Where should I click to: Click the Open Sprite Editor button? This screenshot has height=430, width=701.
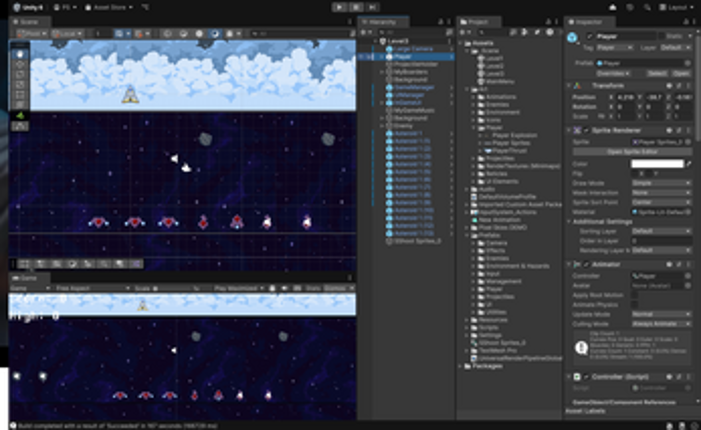point(632,152)
